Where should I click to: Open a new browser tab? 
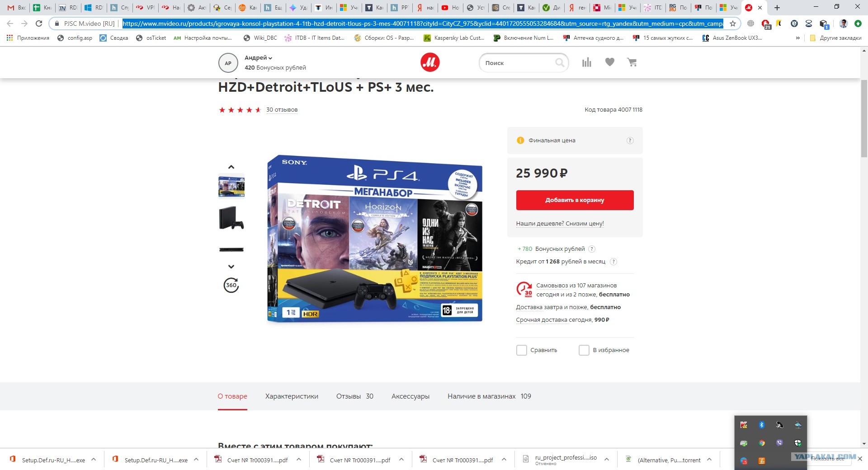(777, 8)
